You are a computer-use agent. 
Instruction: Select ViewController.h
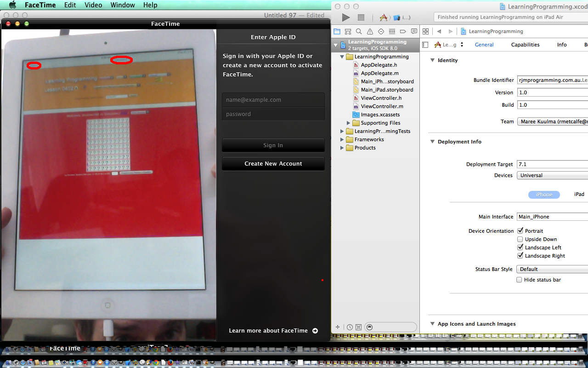(x=377, y=98)
